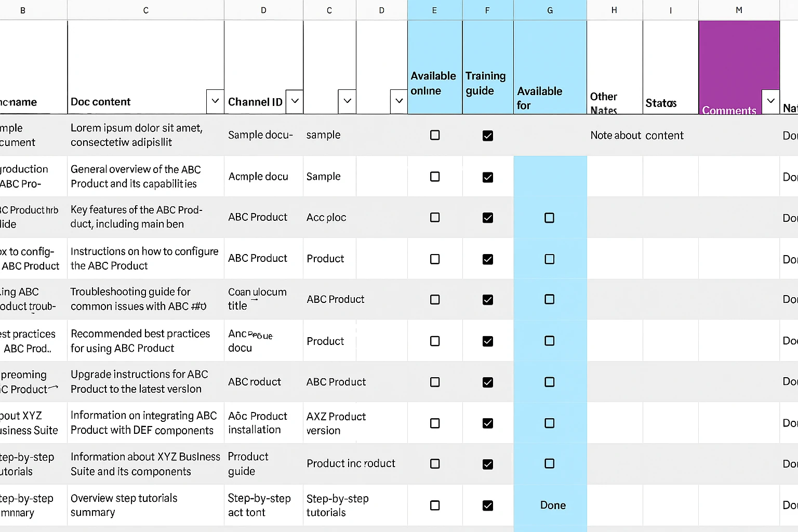798x532 pixels.
Task: Toggle Available for checkbox in ABC Product features row
Action: pos(549,218)
